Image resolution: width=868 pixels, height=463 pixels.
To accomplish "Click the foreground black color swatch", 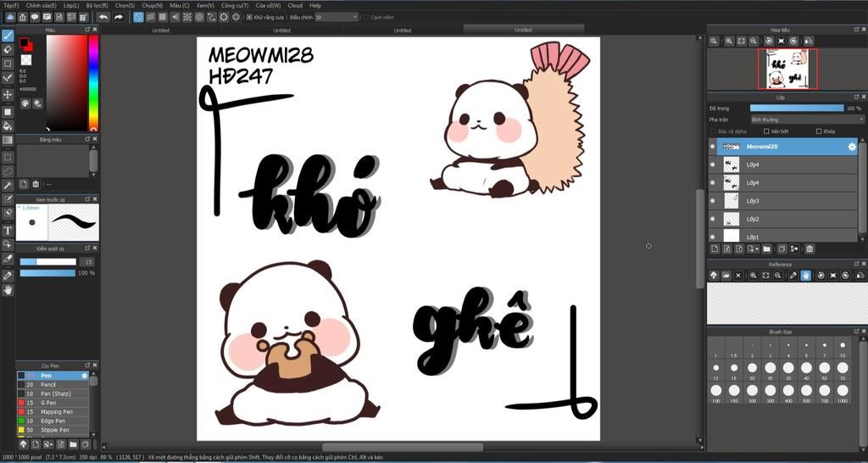I will [x=24, y=42].
